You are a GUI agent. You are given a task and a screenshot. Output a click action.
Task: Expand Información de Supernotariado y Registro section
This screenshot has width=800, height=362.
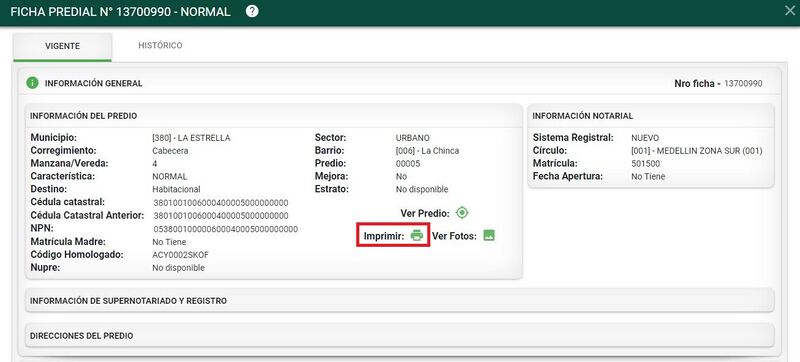pos(399,301)
